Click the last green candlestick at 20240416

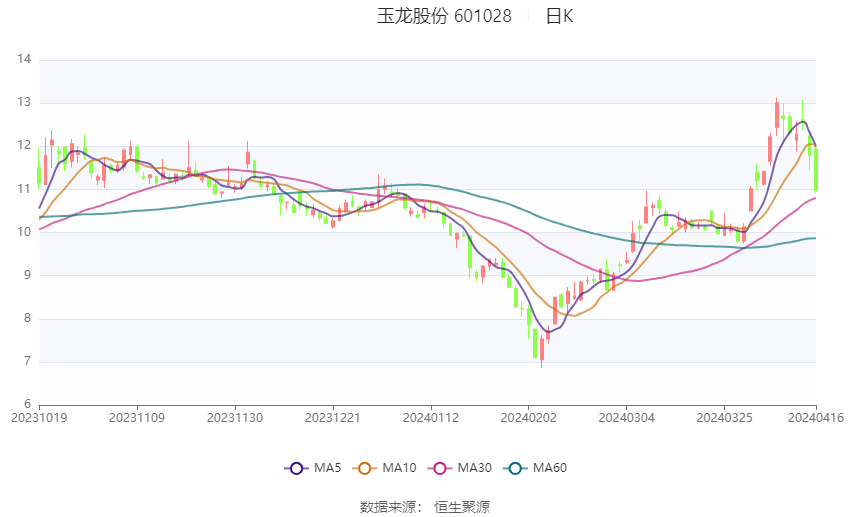click(x=816, y=169)
